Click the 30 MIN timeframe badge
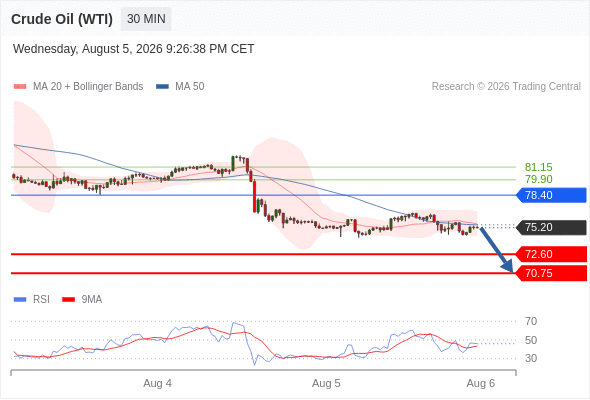This screenshot has width=590, height=400. (x=146, y=19)
